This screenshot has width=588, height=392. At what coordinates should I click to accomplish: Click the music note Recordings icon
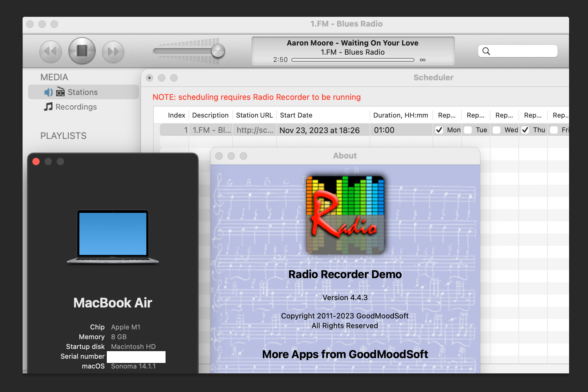point(48,107)
